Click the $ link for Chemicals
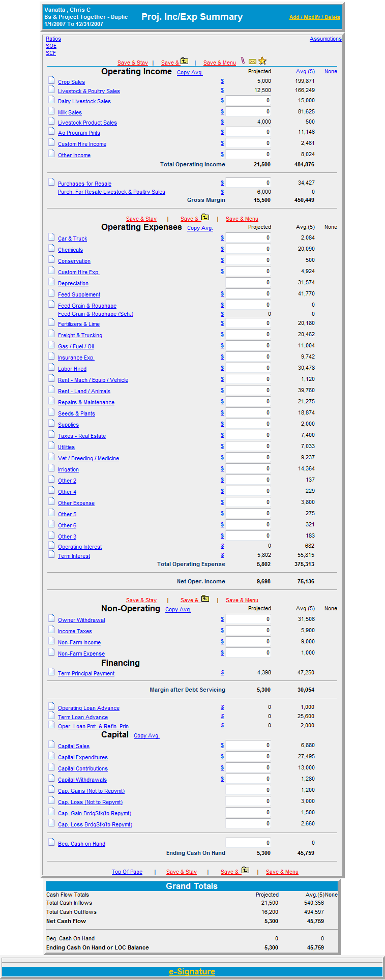 pyautogui.click(x=222, y=249)
